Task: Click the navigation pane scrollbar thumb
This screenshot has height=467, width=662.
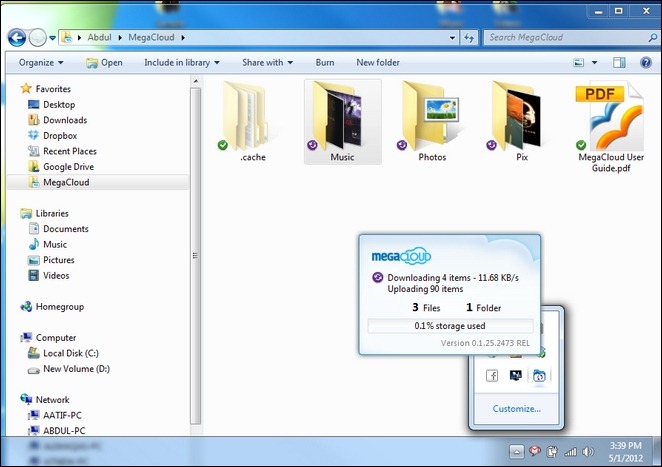Action: pos(195,256)
